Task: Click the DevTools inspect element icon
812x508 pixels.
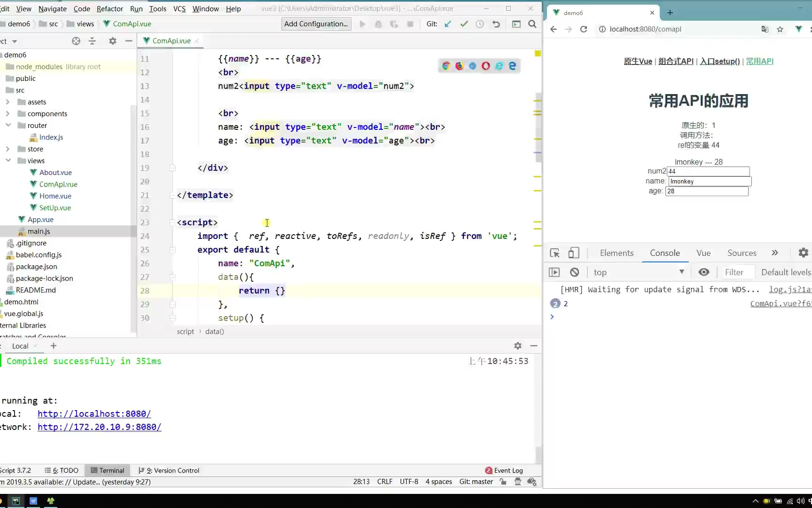Action: pos(554,253)
